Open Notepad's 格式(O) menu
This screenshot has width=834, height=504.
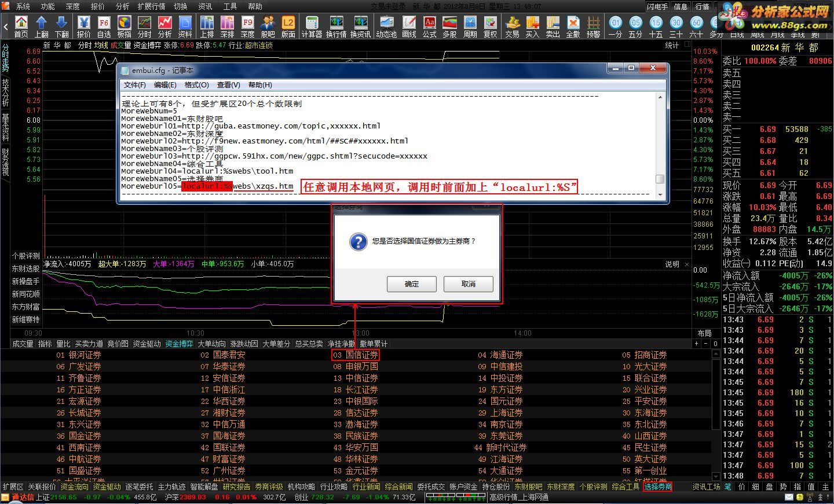(x=196, y=84)
